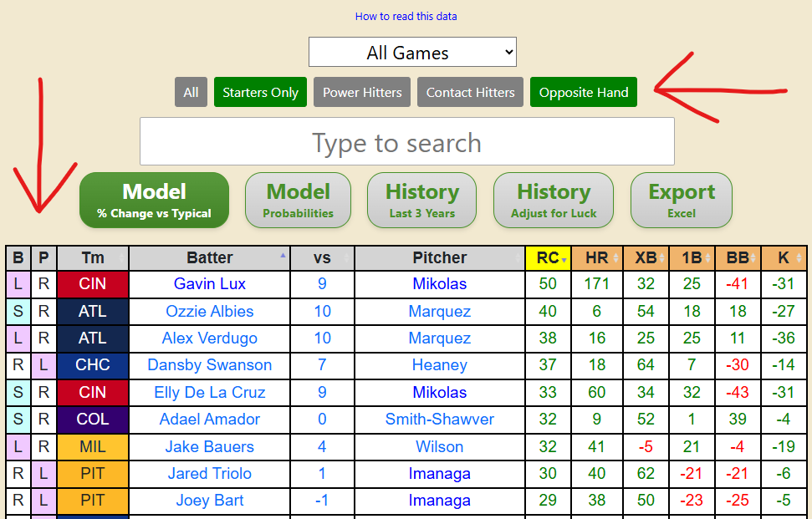Sort table by K column

tap(784, 257)
